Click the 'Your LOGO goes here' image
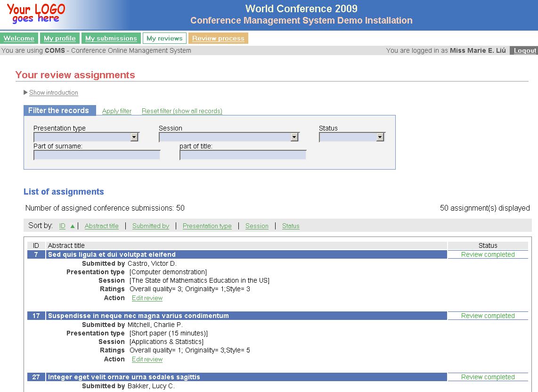This screenshot has width=538, height=392. 36,14
